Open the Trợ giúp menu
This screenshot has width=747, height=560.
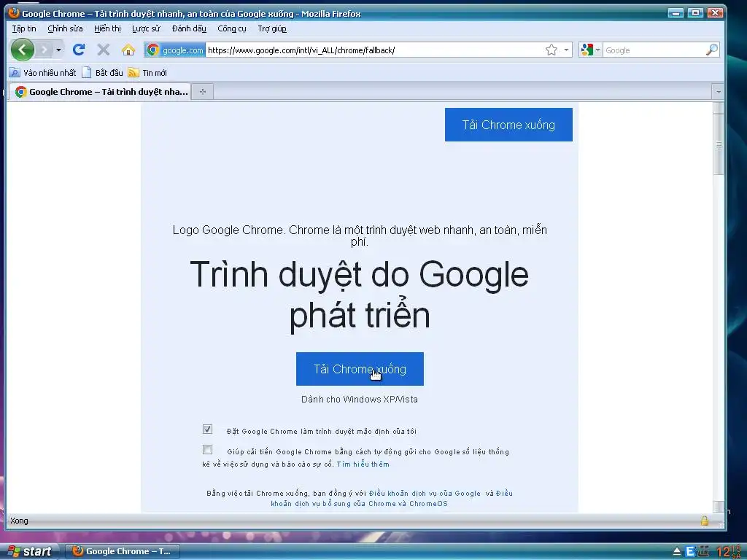pos(272,28)
